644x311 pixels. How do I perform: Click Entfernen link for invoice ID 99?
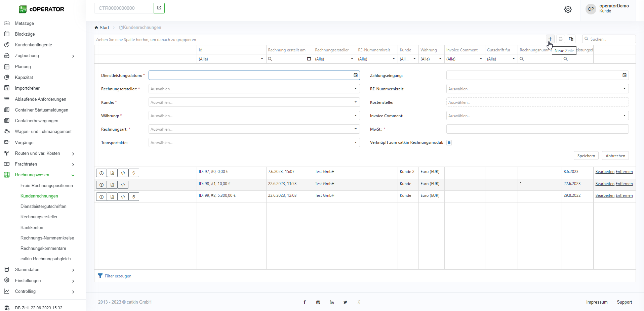(x=624, y=195)
